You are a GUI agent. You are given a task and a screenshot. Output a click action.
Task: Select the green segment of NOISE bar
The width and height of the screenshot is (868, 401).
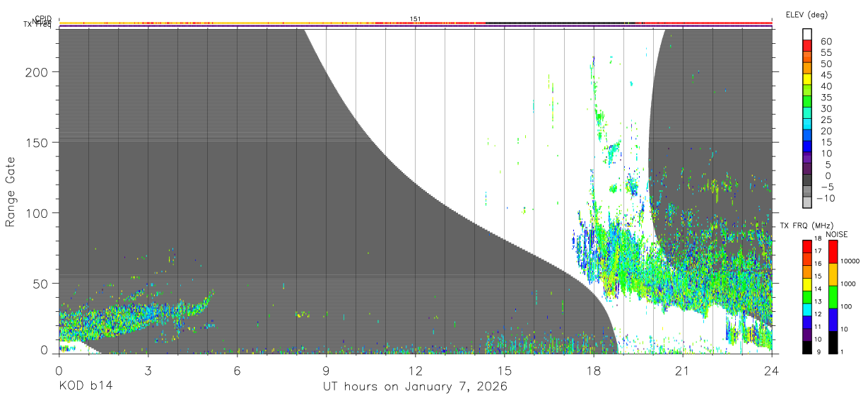833,297
